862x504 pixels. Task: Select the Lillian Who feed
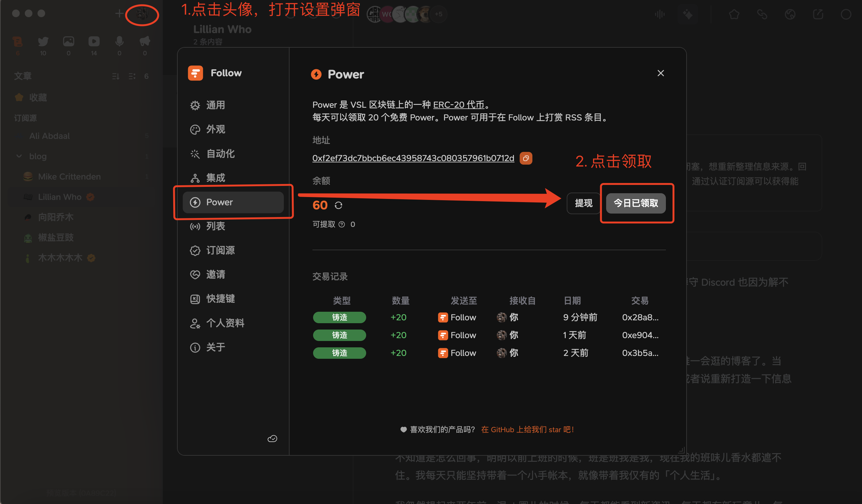tap(81, 197)
